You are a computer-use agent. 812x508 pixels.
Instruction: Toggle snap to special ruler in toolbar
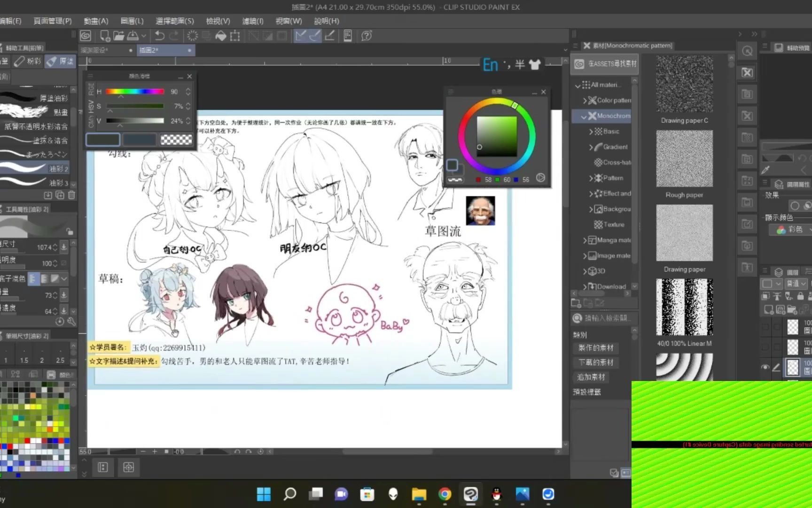click(x=315, y=36)
